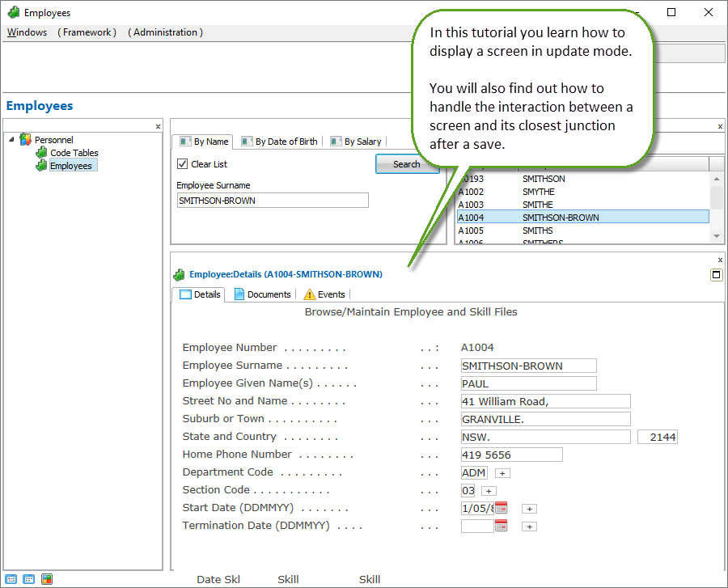The image size is (728, 588).
Task: Select list row A1003 SMITHE
Action: [x=583, y=205]
